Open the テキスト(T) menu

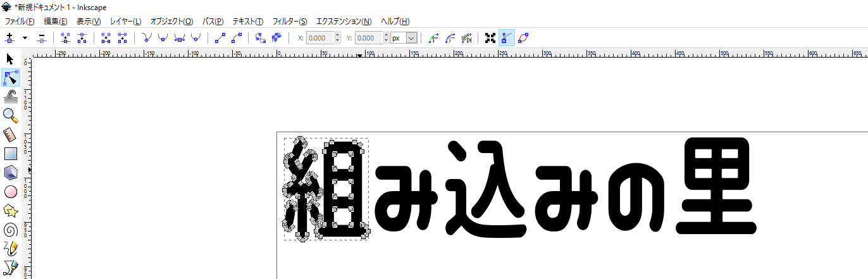click(249, 22)
